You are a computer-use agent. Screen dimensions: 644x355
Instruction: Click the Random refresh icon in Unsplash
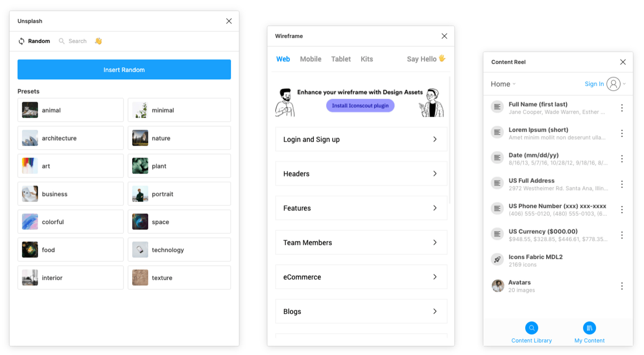[x=21, y=41]
